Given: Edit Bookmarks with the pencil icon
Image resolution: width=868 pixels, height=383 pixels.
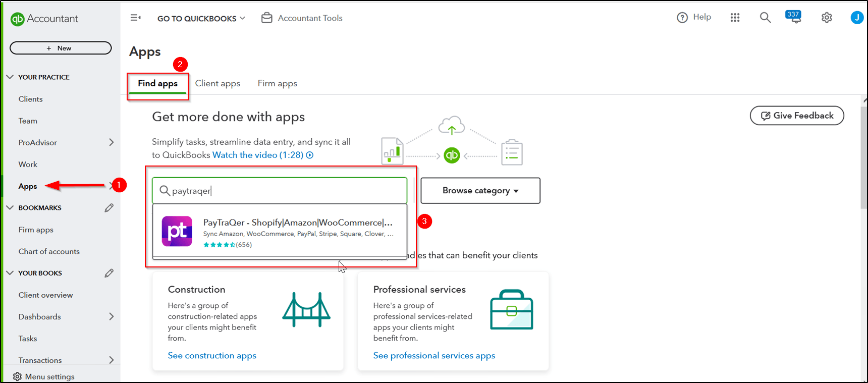Looking at the screenshot, I should click(x=109, y=208).
